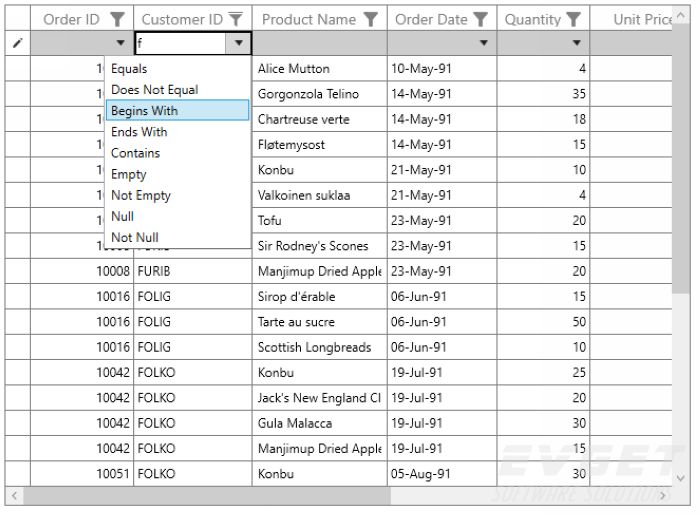Screen dimensions: 700x514
Task: Select the Scottish Longbreads cell
Action: (x=320, y=347)
